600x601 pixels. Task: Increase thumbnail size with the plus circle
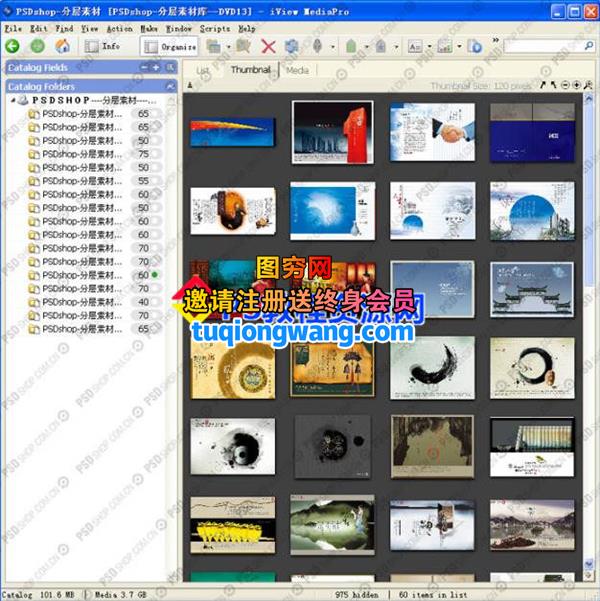point(576,85)
